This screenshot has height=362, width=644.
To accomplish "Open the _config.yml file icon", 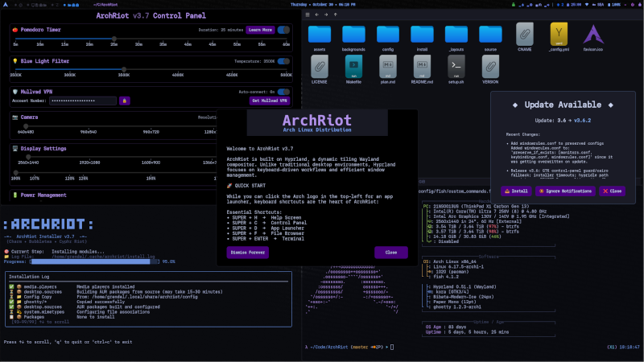I will [559, 36].
